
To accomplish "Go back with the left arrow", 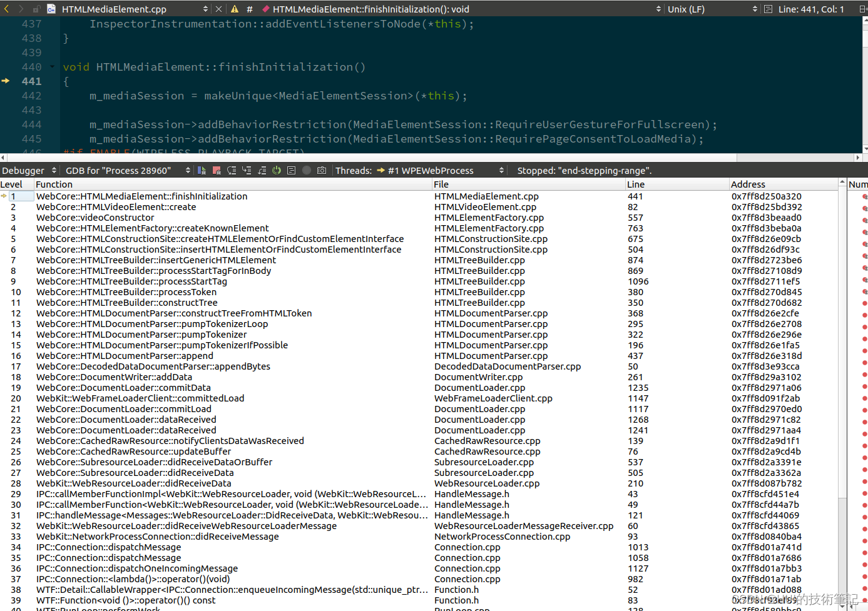I will (7, 9).
